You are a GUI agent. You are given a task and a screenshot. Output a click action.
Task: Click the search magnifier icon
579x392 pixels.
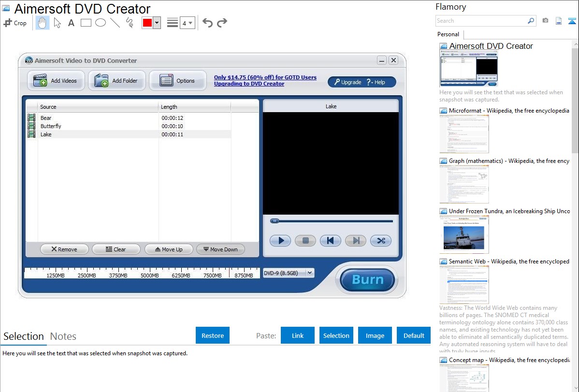click(531, 21)
